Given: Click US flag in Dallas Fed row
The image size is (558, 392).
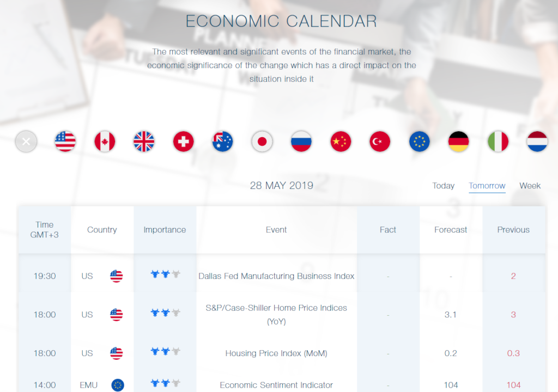Looking at the screenshot, I should coord(117,276).
